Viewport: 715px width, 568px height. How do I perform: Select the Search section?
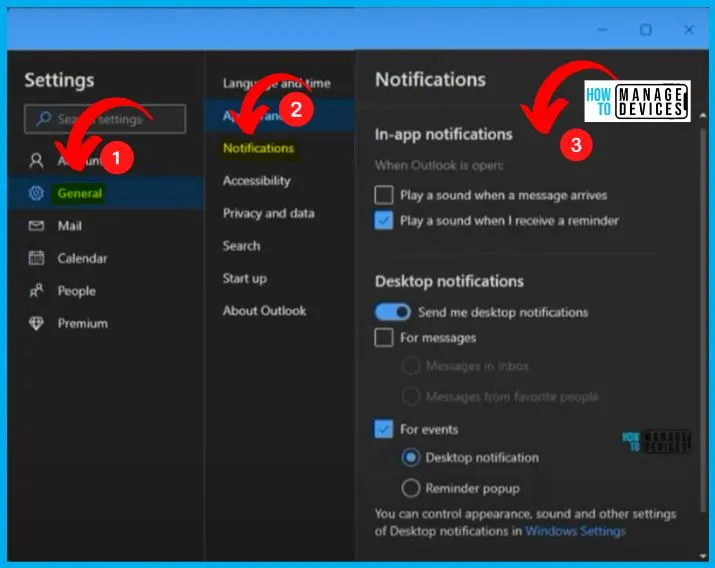(x=241, y=246)
